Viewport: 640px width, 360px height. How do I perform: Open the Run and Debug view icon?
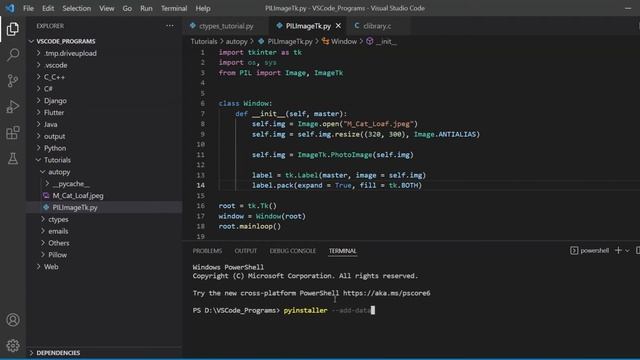click(13, 107)
